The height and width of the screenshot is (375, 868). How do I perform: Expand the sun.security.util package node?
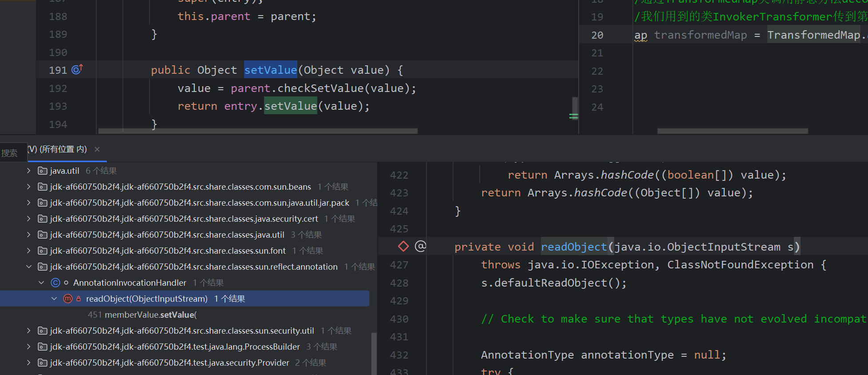[x=29, y=331]
